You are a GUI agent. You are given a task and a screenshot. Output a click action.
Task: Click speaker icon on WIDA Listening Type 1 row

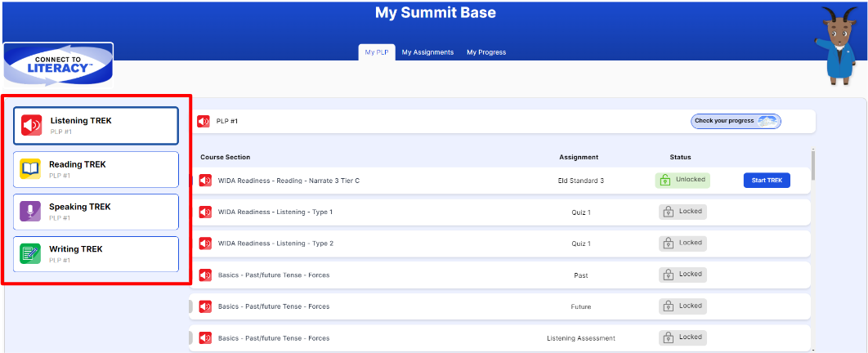205,212
